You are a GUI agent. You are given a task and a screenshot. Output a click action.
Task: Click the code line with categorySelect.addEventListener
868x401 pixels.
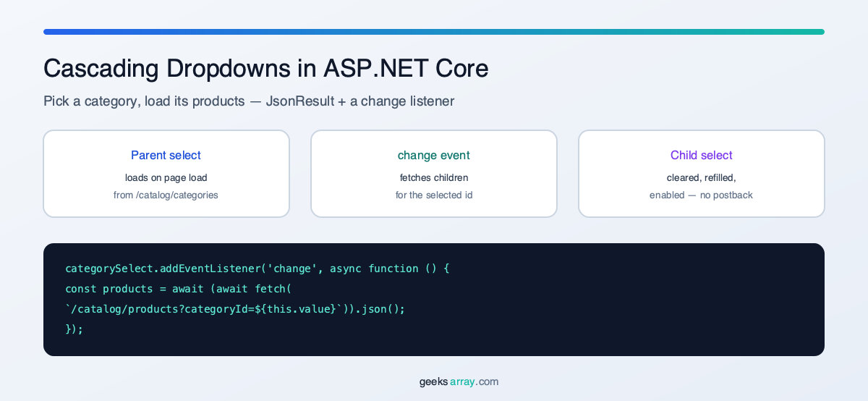pyautogui.click(x=258, y=269)
